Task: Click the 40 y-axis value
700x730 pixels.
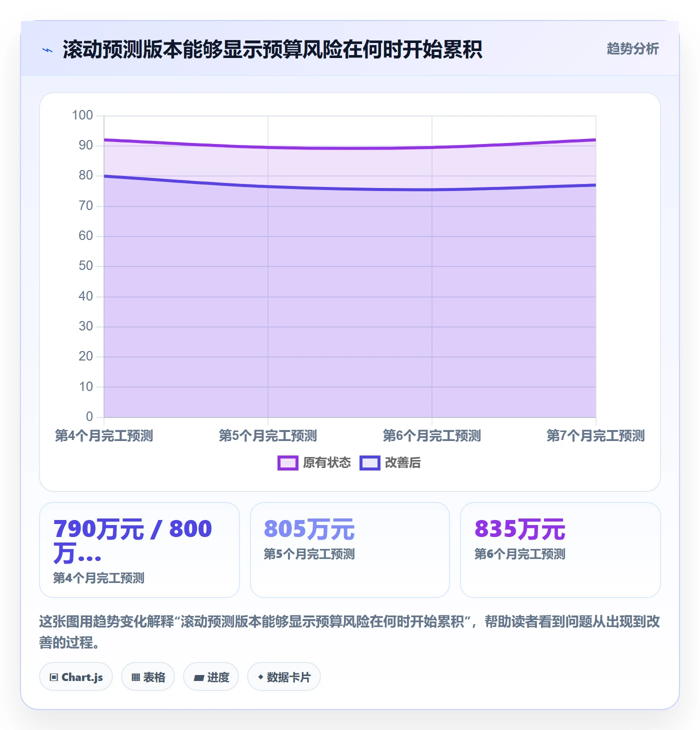Action: pos(86,296)
